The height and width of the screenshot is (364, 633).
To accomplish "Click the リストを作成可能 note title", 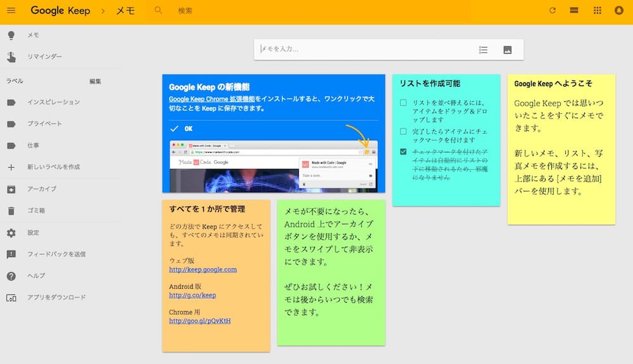I will (430, 84).
